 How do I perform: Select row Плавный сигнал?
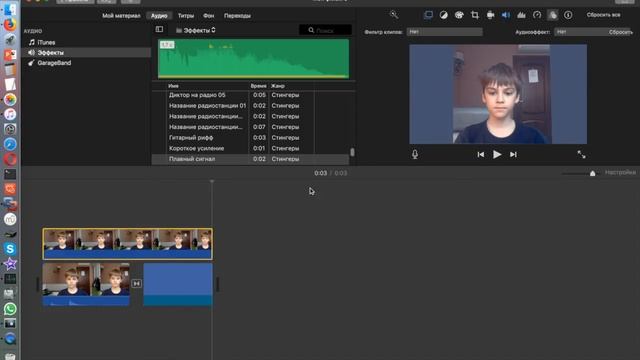click(x=251, y=159)
